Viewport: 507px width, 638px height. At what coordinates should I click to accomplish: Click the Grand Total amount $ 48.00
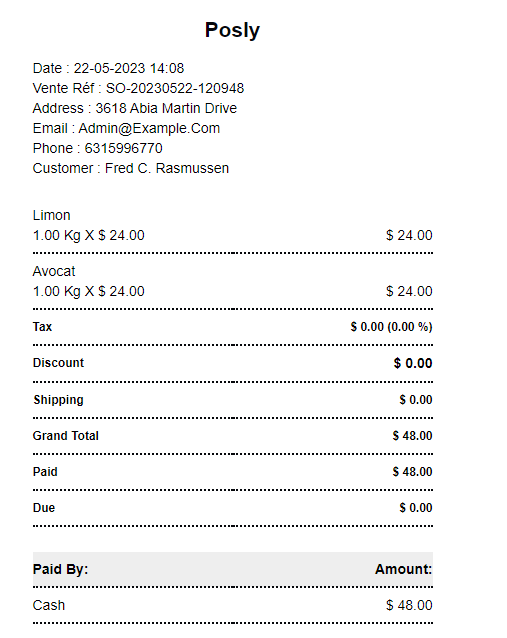[x=412, y=436]
